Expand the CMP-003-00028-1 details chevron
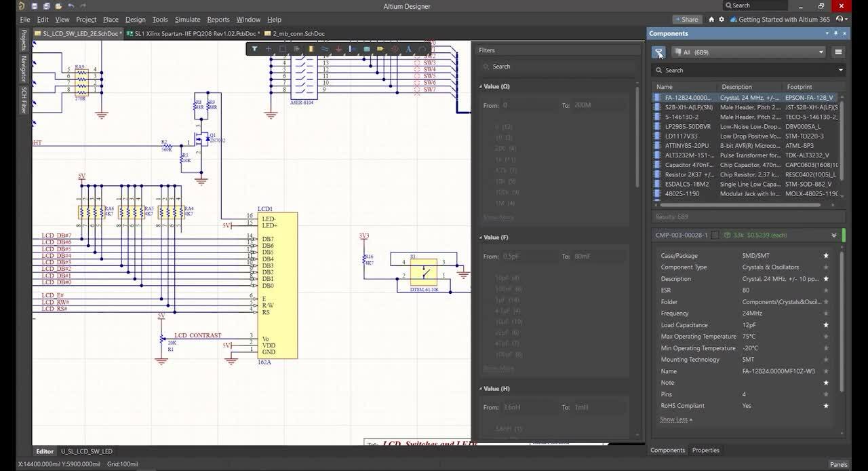The width and height of the screenshot is (868, 471). 833,235
